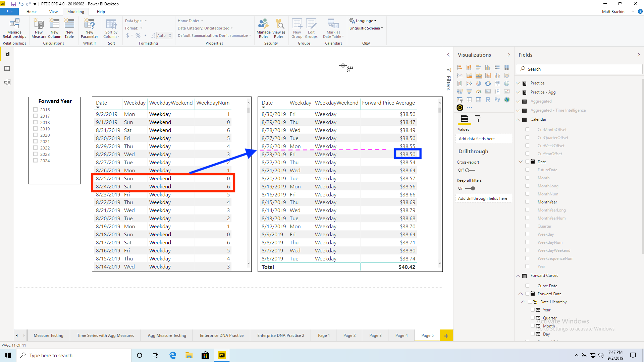This screenshot has height=362, width=644.
Task: Select the pie chart visualization icon
Action: pyautogui.click(x=479, y=83)
